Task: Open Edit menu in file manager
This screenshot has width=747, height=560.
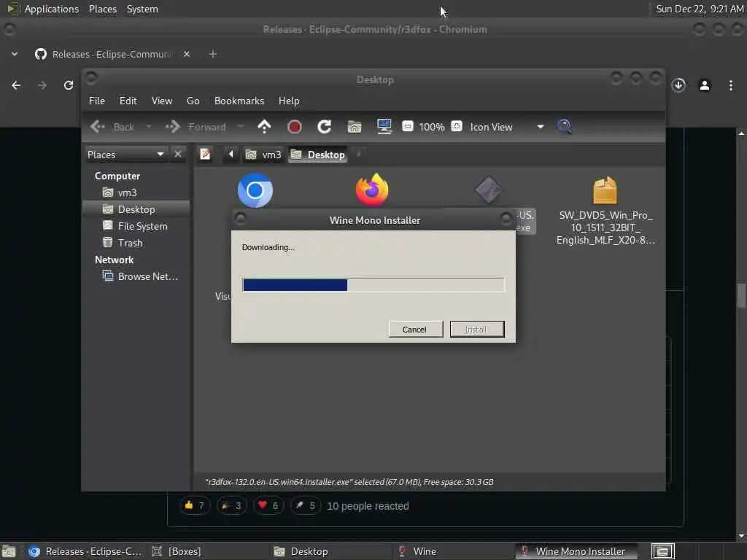Action: pos(128,101)
